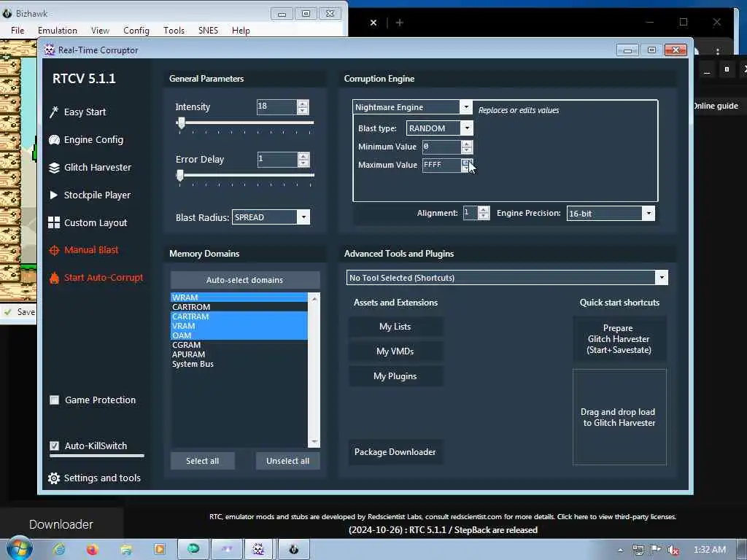
Task: Increase Intensity with up stepper
Action: [x=303, y=104]
